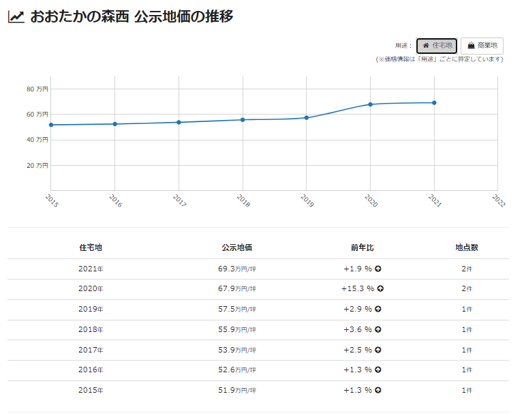Image resolution: width=524 pixels, height=420 pixels.
Task: Click the 2019年 row label
Action: tap(91, 309)
